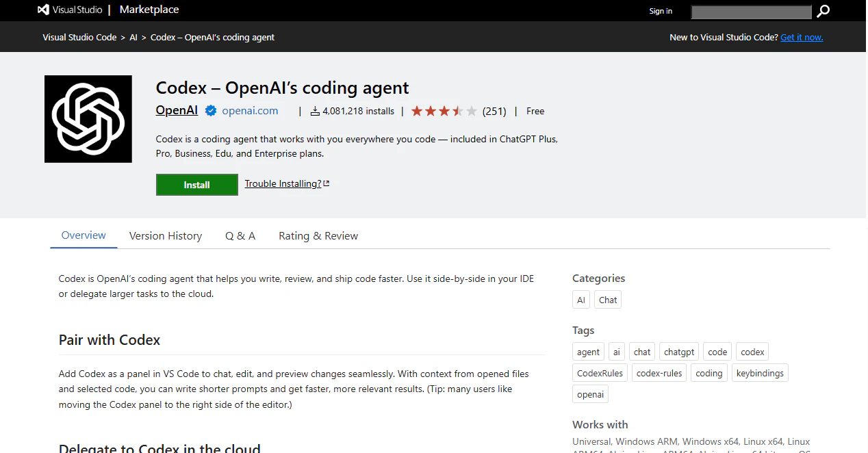
Task: Click the Tags heading
Action: pos(583,330)
